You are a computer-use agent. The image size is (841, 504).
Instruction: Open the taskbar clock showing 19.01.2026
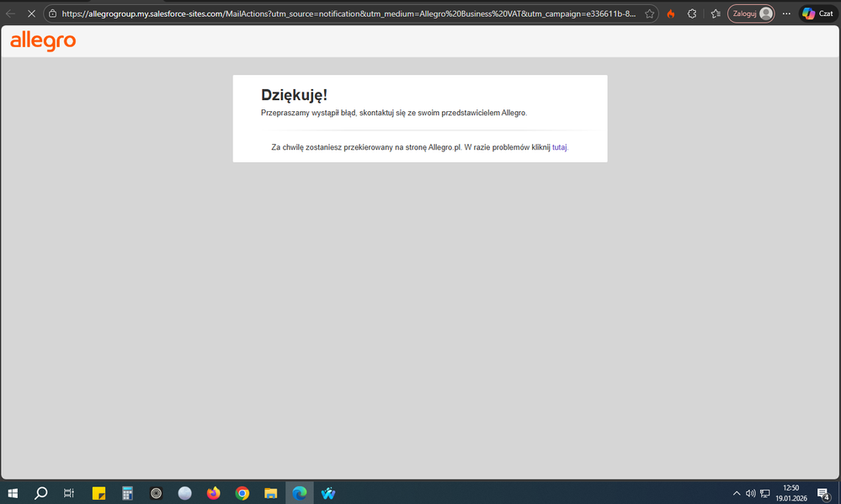(790, 493)
